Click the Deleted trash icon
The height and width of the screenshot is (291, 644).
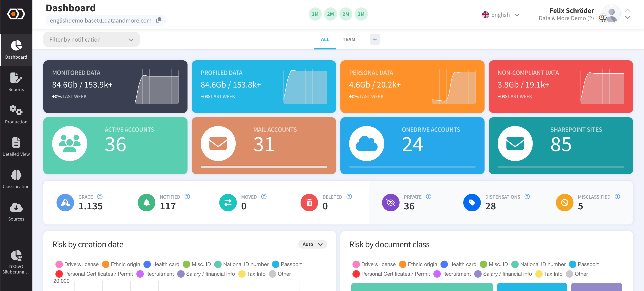[x=309, y=203]
